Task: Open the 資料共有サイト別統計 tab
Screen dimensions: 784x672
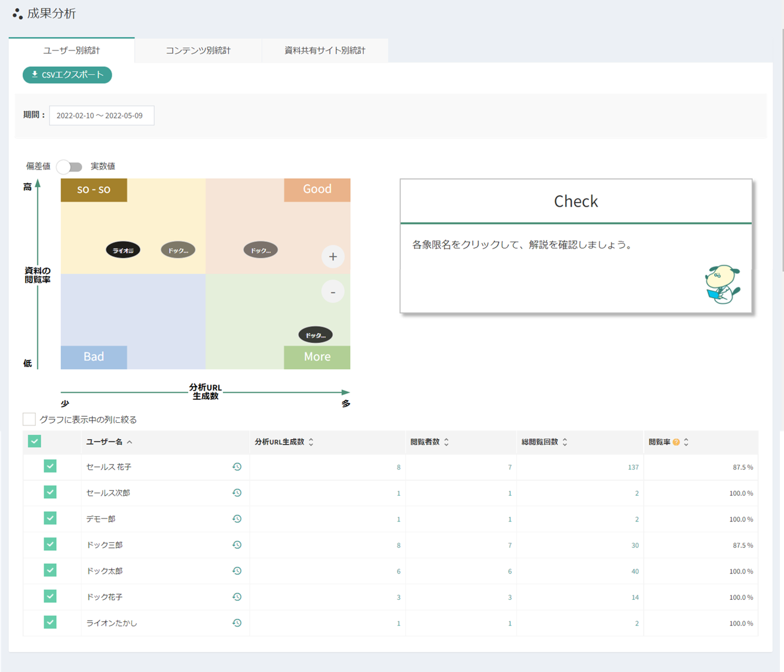Action: click(x=324, y=51)
